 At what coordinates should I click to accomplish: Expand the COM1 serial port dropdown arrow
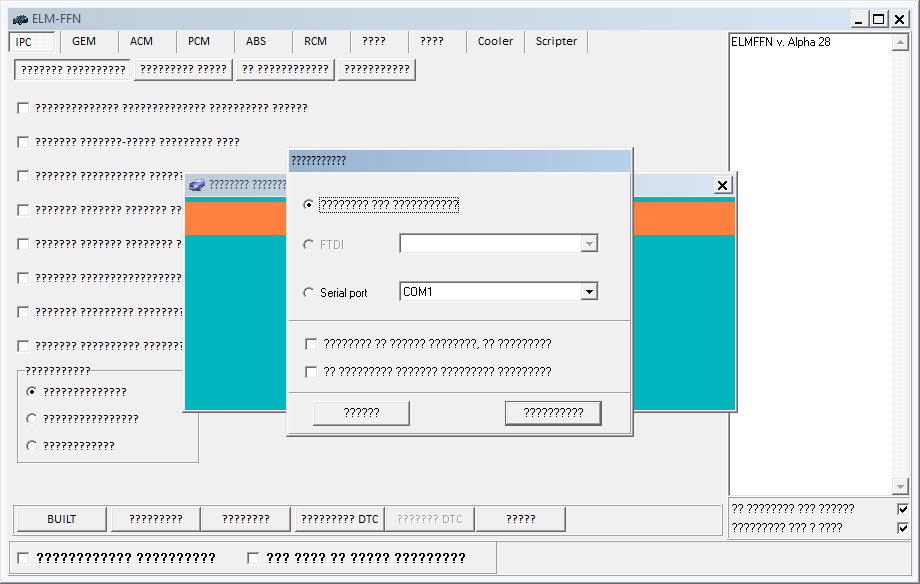tap(589, 292)
